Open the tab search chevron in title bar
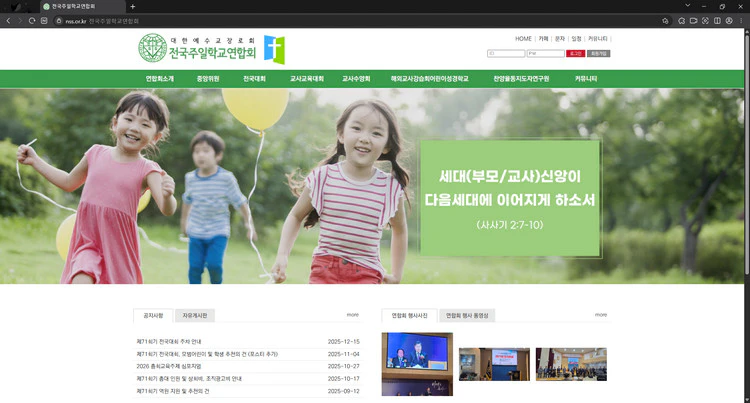750x403 pixels. [687, 6]
